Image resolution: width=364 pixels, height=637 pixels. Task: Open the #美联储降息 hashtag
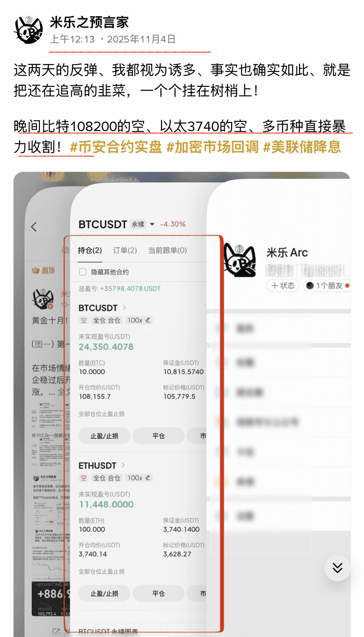pyautogui.click(x=302, y=147)
